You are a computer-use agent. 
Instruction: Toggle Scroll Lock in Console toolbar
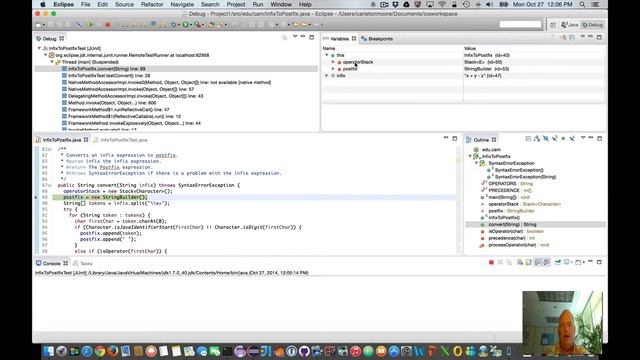529,262
